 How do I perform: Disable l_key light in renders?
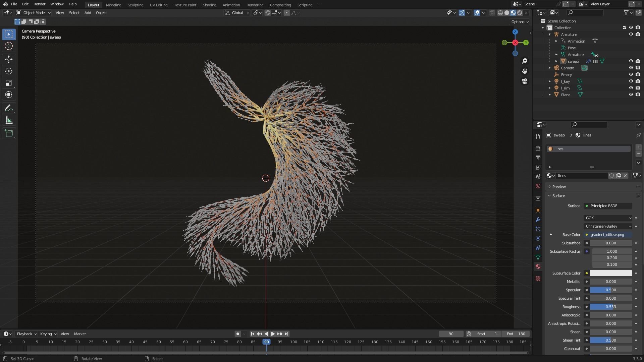[x=638, y=81]
